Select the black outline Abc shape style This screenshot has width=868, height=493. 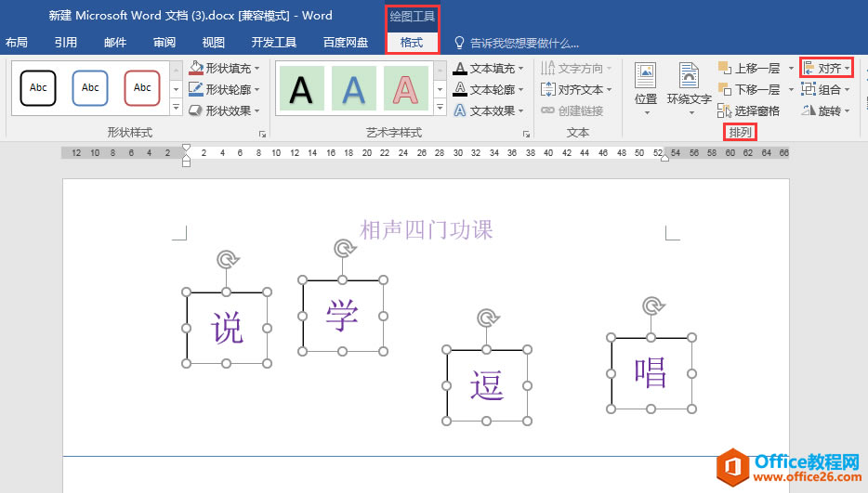(38, 88)
